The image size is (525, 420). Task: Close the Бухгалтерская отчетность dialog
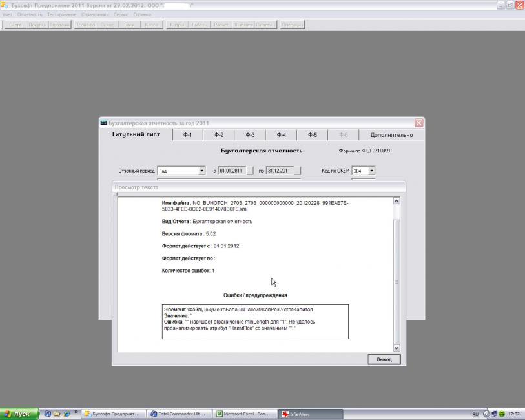pyautogui.click(x=418, y=123)
